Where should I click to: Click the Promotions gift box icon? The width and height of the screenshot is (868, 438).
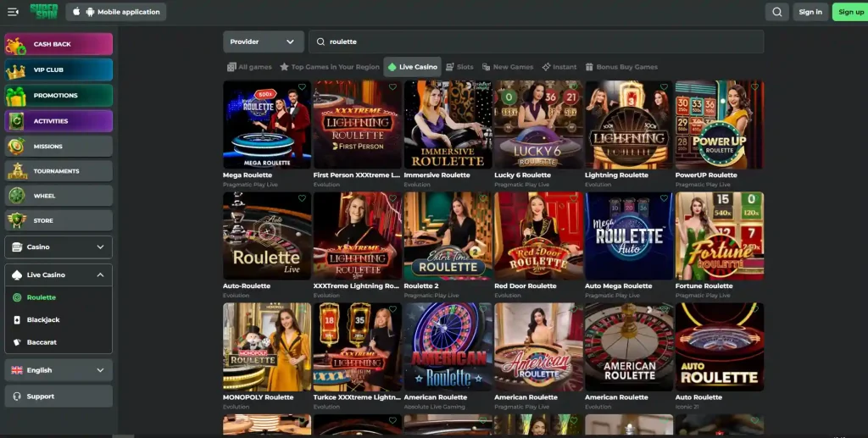click(x=16, y=96)
